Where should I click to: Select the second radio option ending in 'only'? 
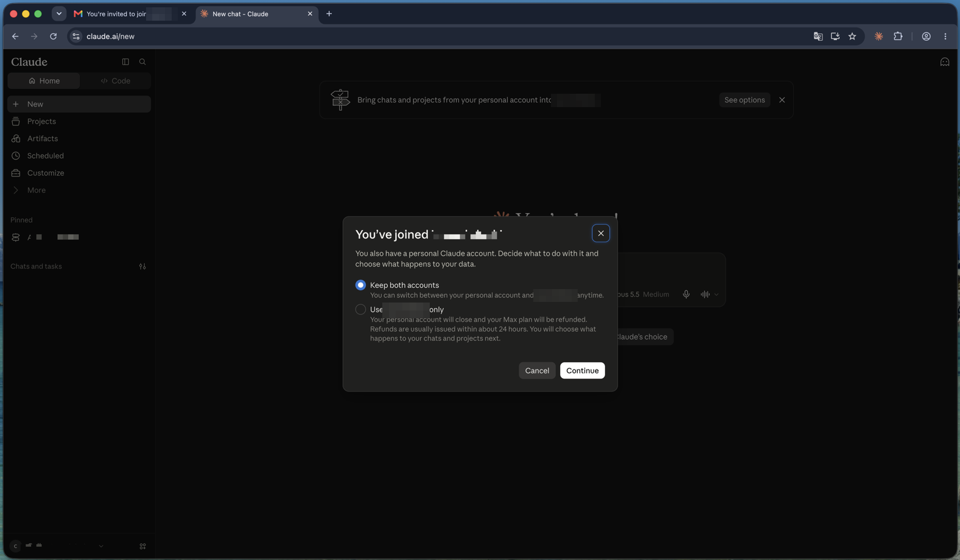click(x=360, y=309)
